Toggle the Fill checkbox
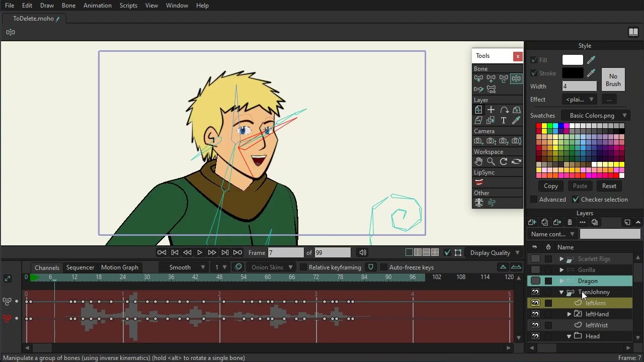The image size is (644, 362). pyautogui.click(x=534, y=60)
